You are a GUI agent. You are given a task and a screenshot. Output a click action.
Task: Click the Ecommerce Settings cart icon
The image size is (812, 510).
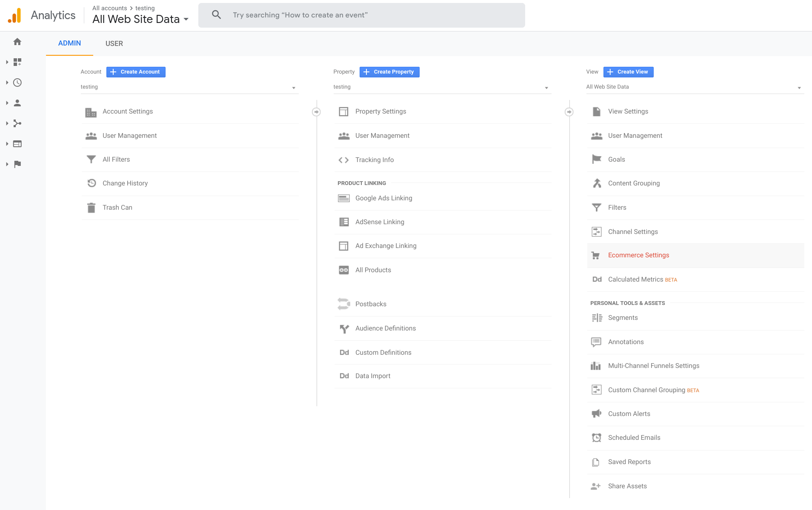[x=596, y=255]
